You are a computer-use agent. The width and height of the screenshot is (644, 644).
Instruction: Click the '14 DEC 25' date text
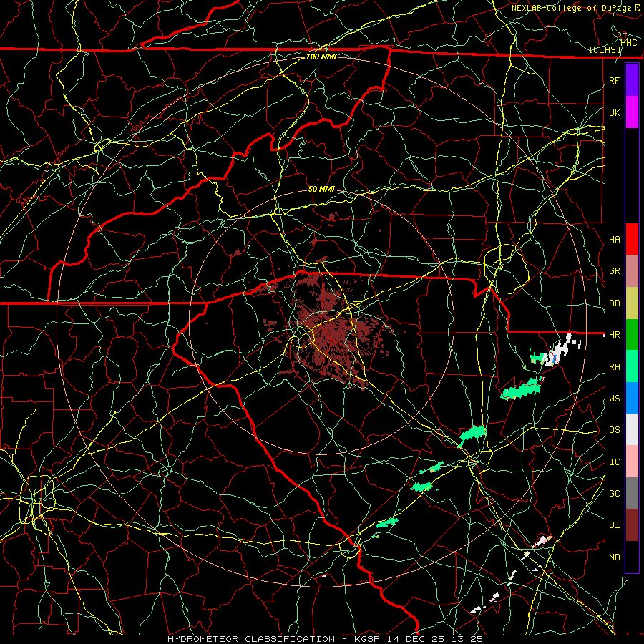416,639
